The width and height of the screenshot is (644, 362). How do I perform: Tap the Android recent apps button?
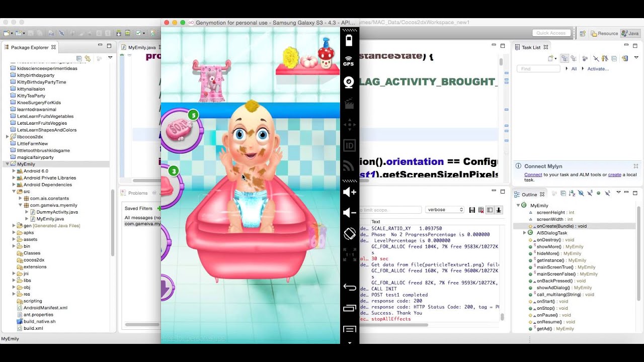pyautogui.click(x=349, y=308)
